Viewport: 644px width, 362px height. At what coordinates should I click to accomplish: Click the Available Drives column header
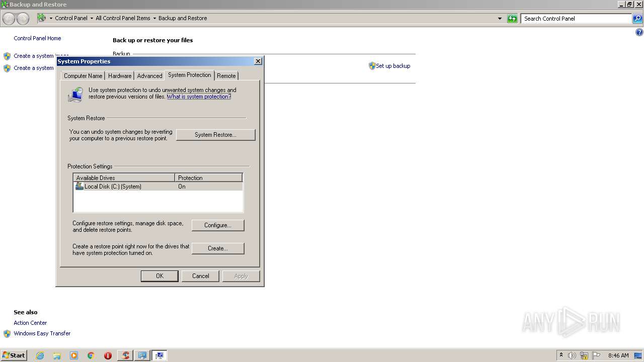coord(124,178)
